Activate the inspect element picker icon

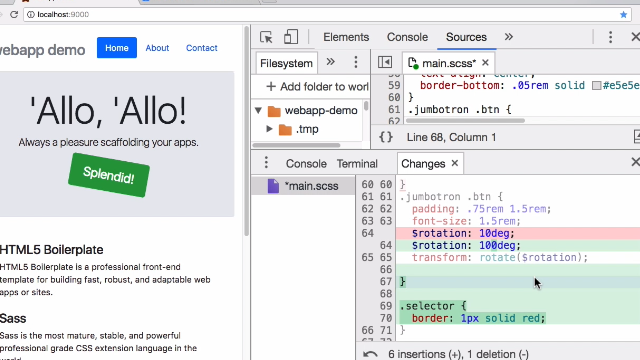tap(266, 37)
